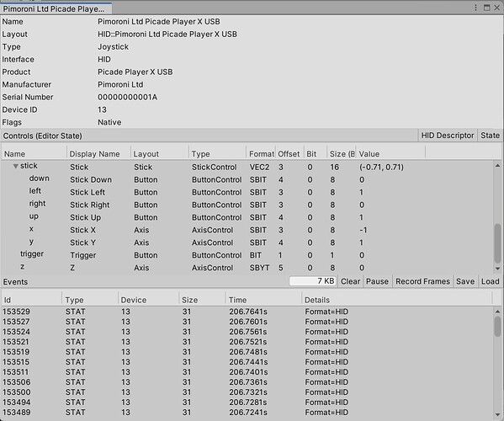
Task: Close the Picade Player debug window
Action: coord(497,8)
